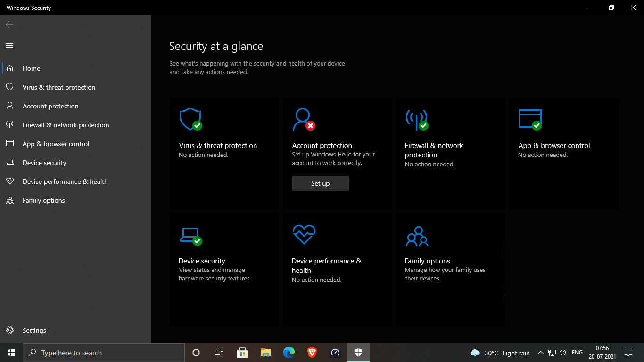Click the antenna icon on Firewall & network protection tile
This screenshot has height=362, width=644.
[417, 119]
